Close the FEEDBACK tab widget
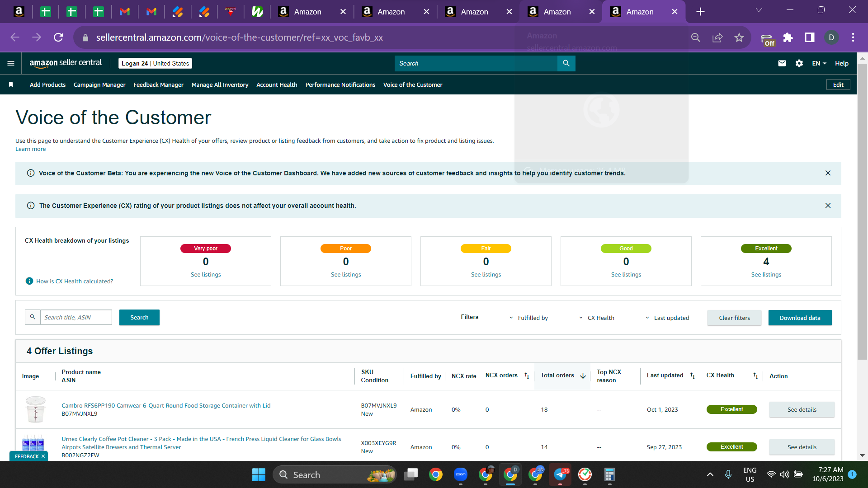The width and height of the screenshot is (868, 488). (43, 456)
